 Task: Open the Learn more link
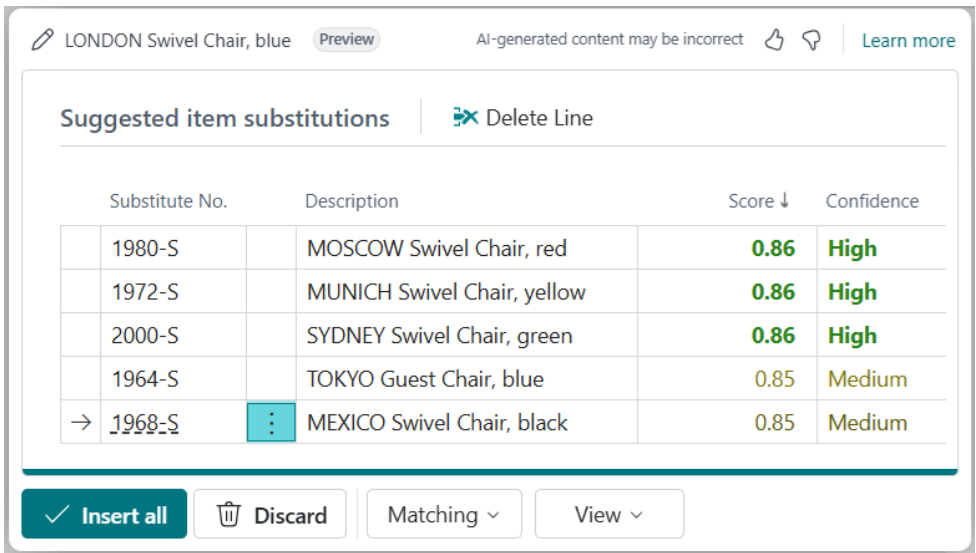(x=908, y=40)
